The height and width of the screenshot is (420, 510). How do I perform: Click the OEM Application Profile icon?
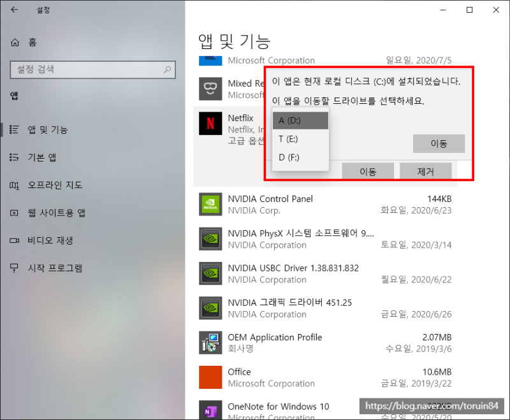pyautogui.click(x=210, y=343)
